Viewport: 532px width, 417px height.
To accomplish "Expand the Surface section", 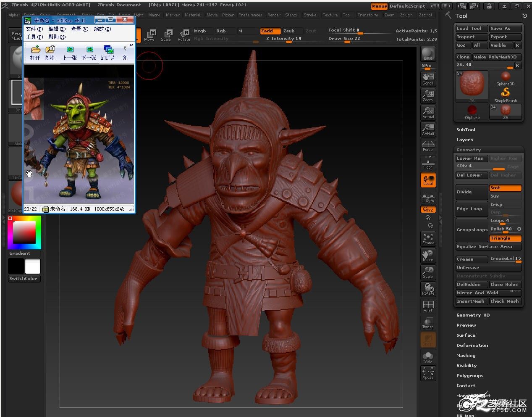I will pyautogui.click(x=466, y=335).
